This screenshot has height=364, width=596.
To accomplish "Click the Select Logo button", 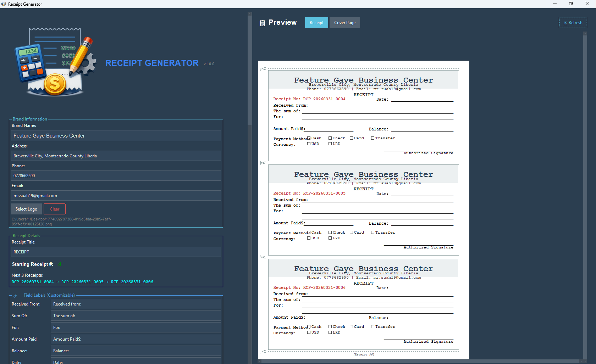I will coord(26,209).
